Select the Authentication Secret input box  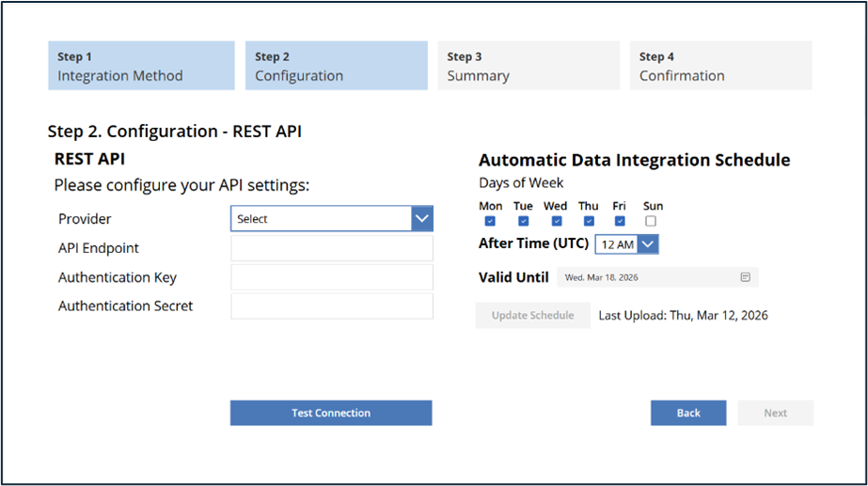coord(331,306)
